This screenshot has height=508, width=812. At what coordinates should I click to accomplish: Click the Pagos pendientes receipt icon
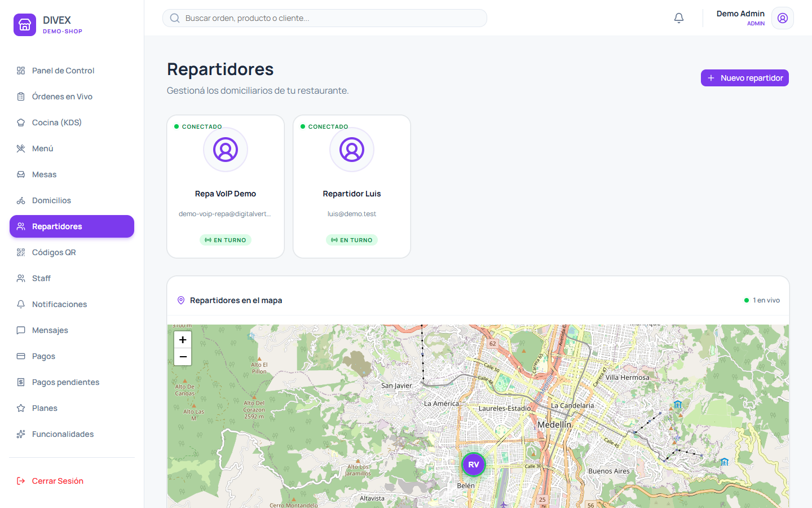pyautogui.click(x=21, y=382)
